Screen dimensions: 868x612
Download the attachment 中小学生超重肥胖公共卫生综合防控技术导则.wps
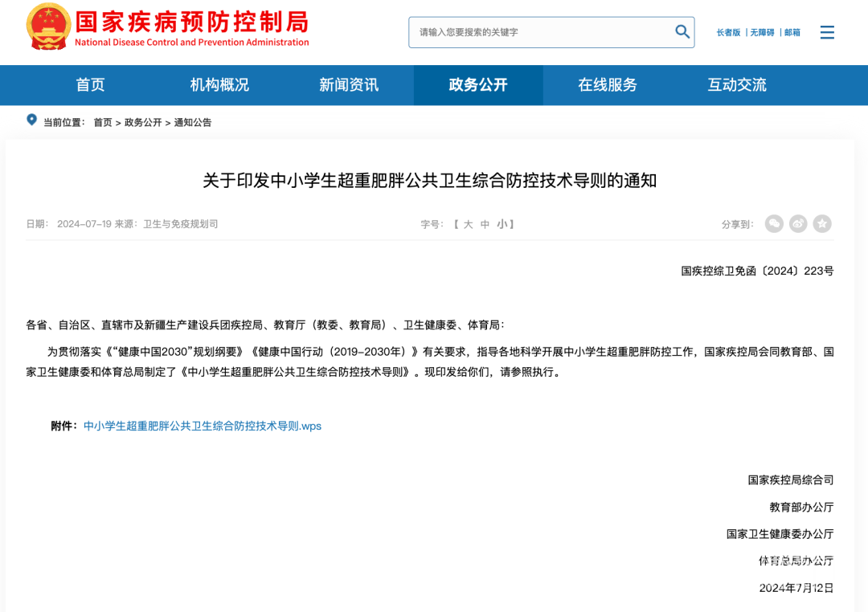(203, 426)
